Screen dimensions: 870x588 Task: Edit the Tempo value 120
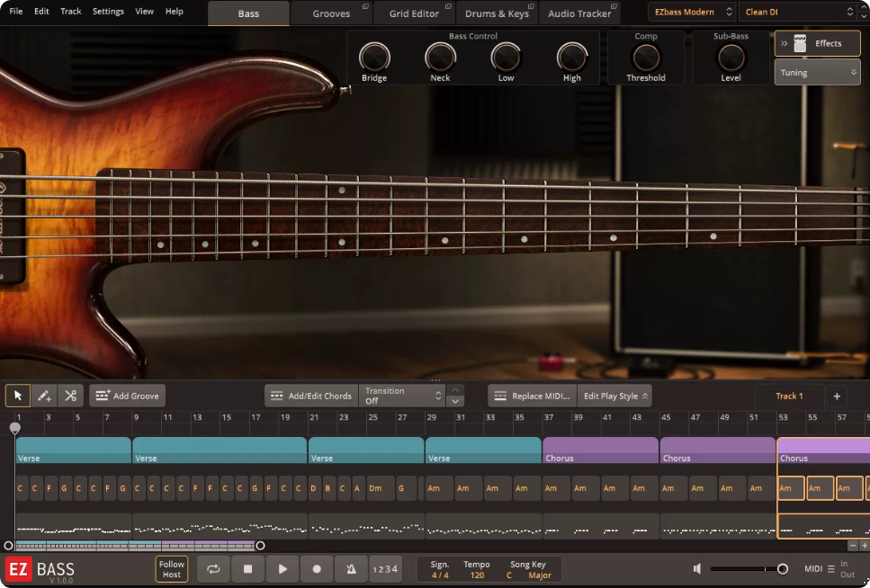pos(477,575)
